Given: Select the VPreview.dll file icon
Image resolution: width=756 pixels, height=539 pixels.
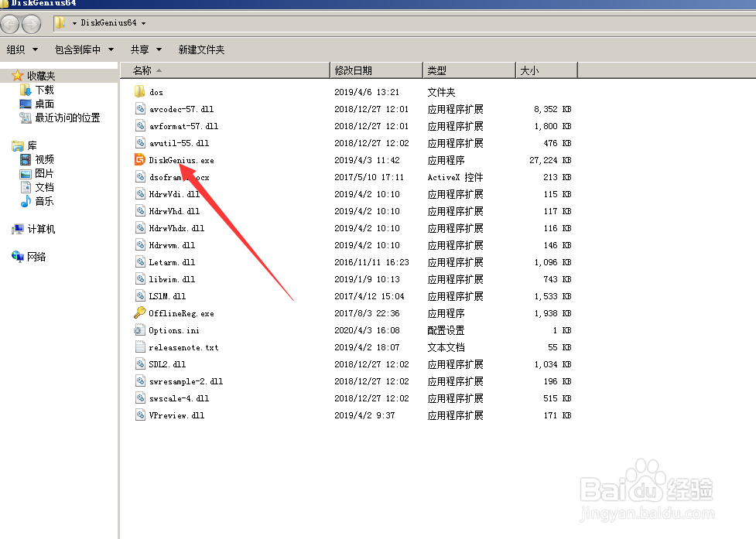Looking at the screenshot, I should (140, 414).
